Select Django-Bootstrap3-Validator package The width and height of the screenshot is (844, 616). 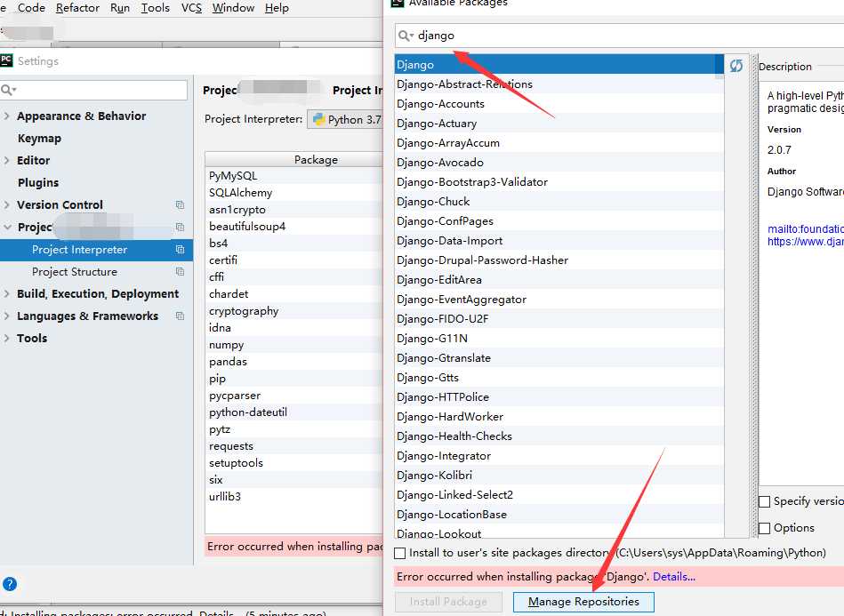point(559,182)
